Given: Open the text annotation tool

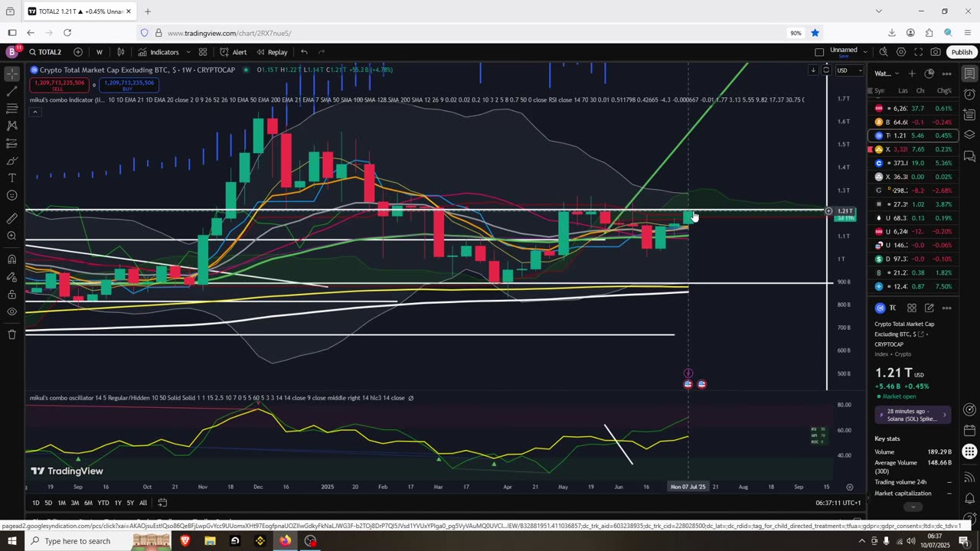Looking at the screenshot, I should point(11,178).
